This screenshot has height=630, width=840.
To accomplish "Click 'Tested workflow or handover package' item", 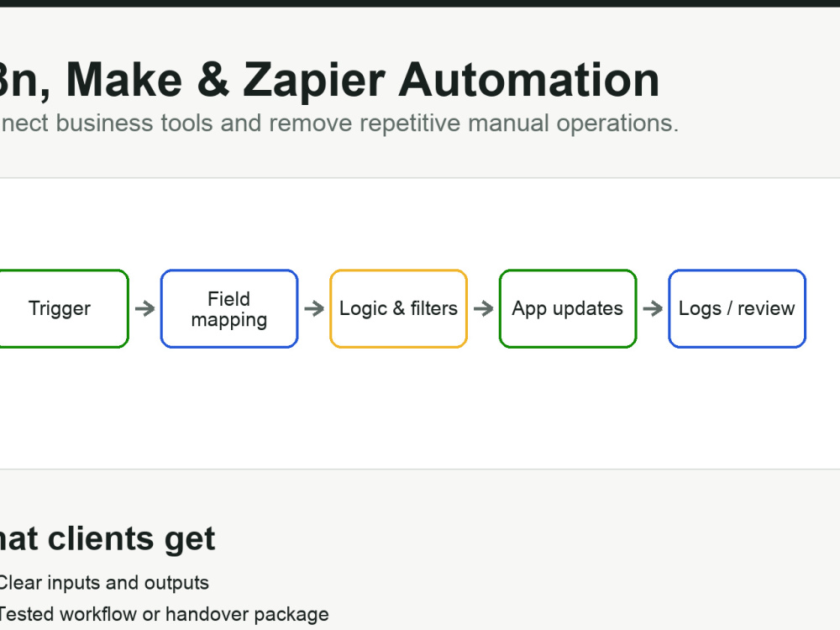I will point(164,614).
